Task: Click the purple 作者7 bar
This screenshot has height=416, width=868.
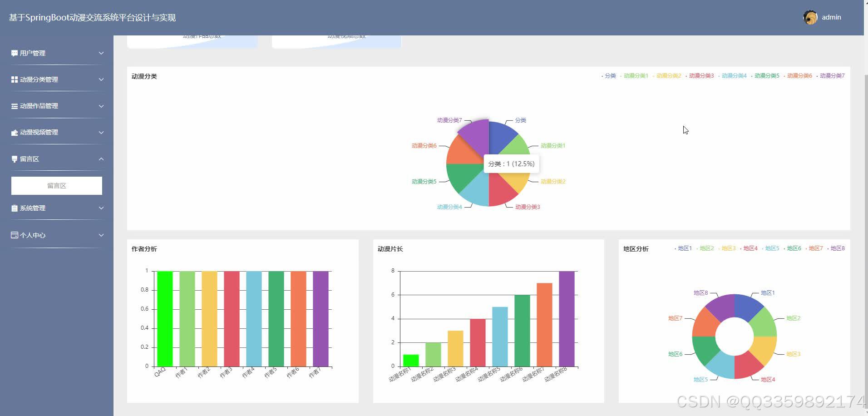Action: click(x=321, y=319)
